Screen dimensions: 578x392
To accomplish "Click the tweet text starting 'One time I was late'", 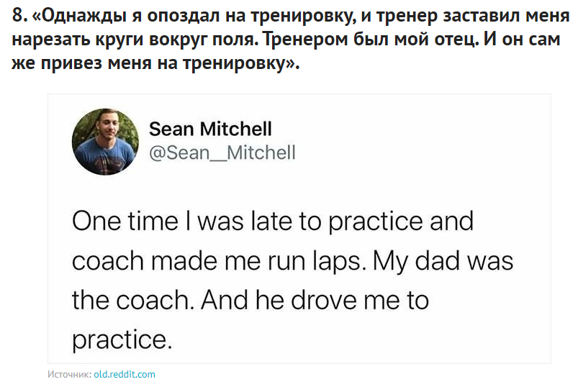I will (x=292, y=280).
